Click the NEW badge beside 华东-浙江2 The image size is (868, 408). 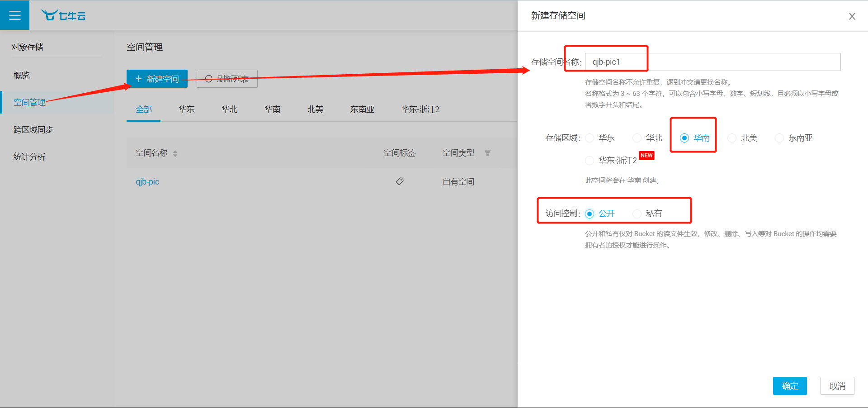pos(646,156)
